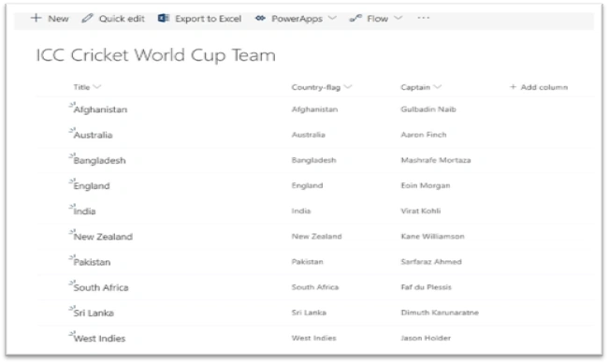Open the more options ellipsis menu
609x364 pixels.
[x=424, y=18]
